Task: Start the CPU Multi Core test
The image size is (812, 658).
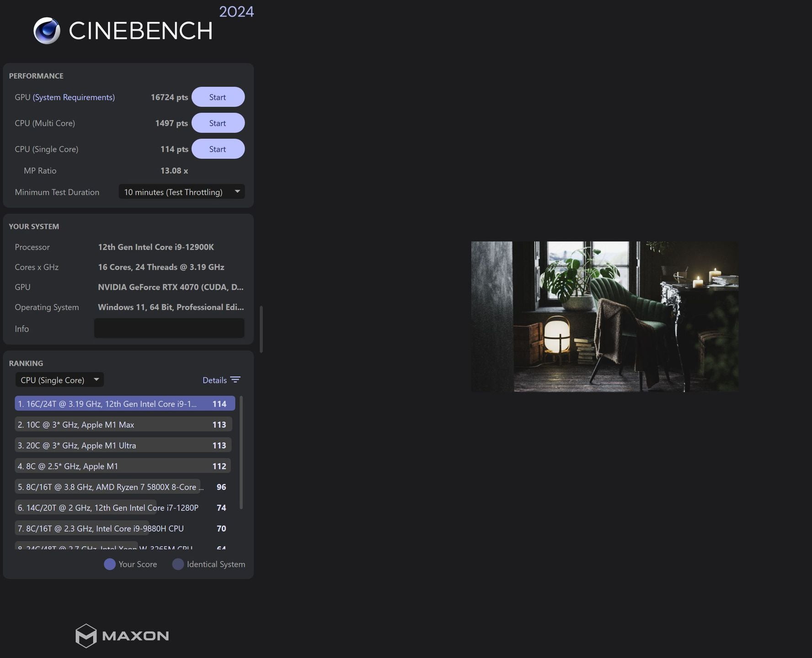Action: tap(218, 123)
